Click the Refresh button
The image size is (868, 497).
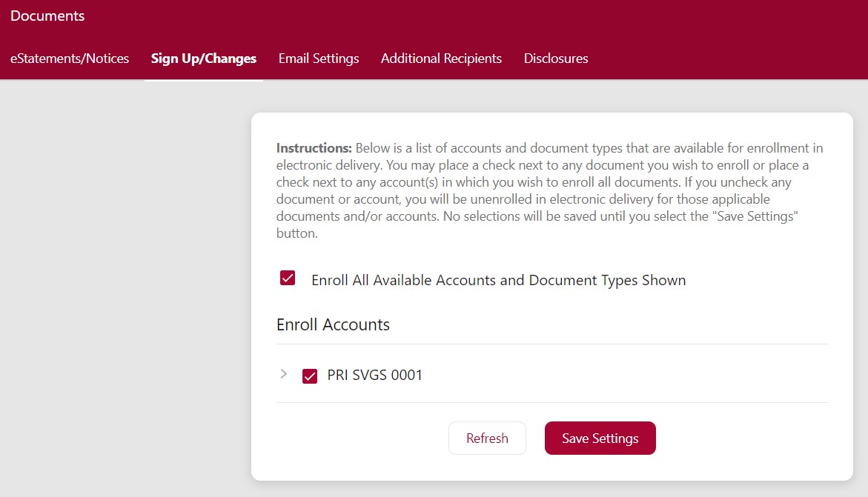tap(487, 438)
